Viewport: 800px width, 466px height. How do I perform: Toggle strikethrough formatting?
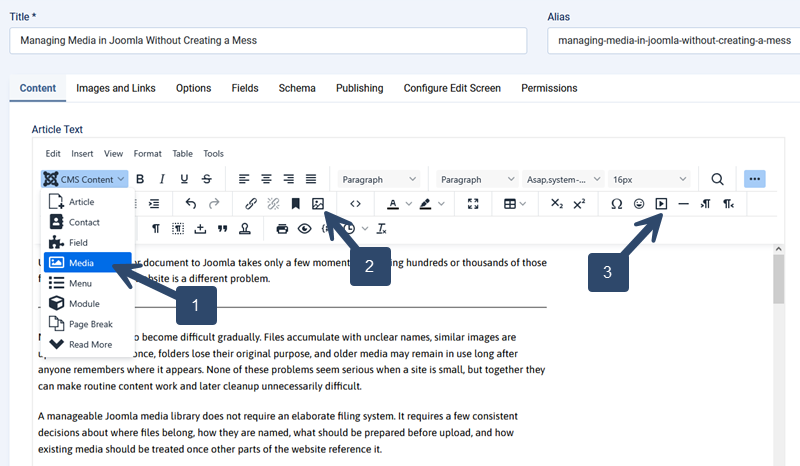point(207,179)
